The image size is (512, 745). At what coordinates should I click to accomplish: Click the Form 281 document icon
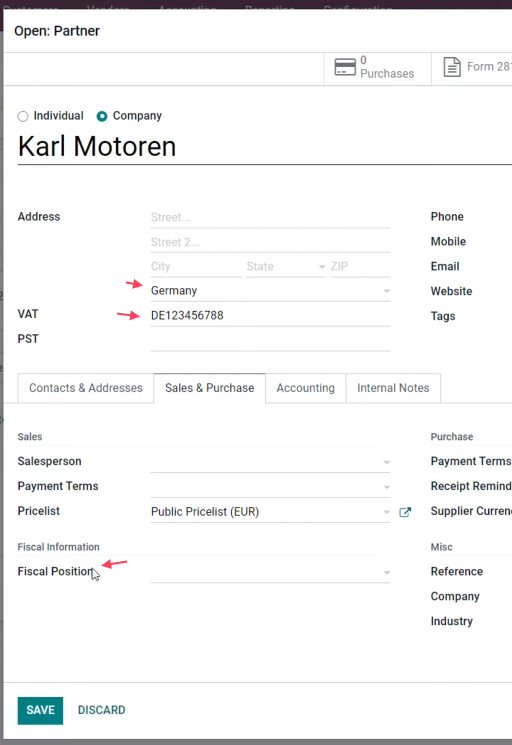(x=452, y=67)
